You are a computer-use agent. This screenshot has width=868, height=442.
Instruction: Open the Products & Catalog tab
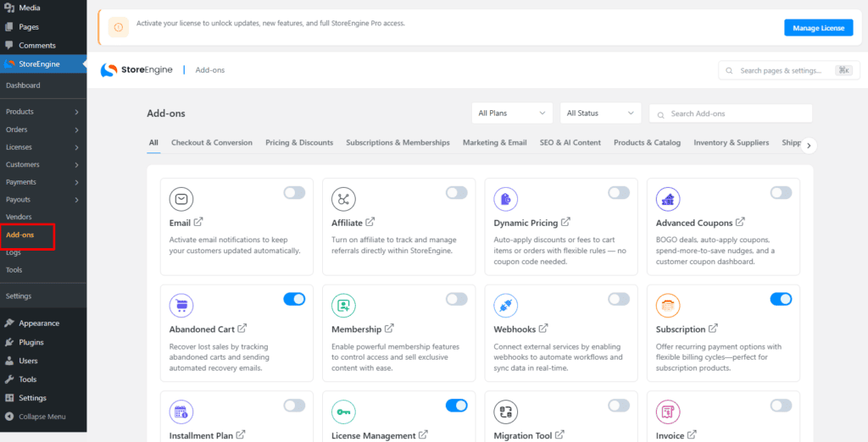tap(647, 143)
